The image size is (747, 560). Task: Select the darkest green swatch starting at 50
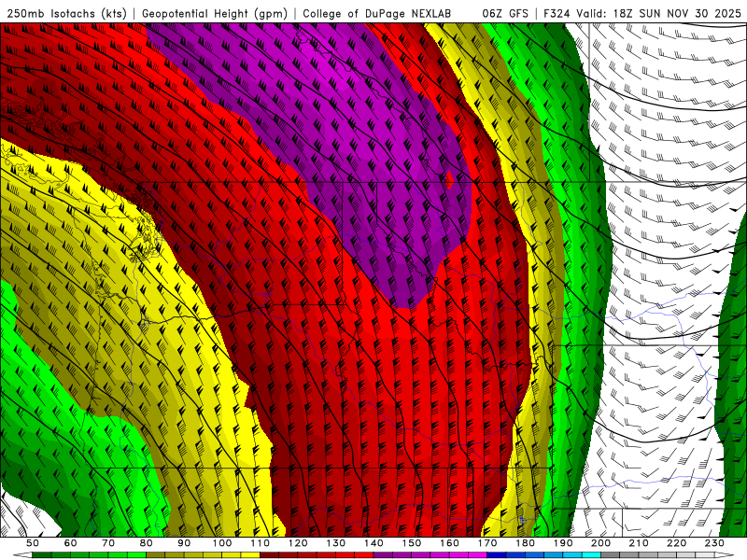click(41, 555)
